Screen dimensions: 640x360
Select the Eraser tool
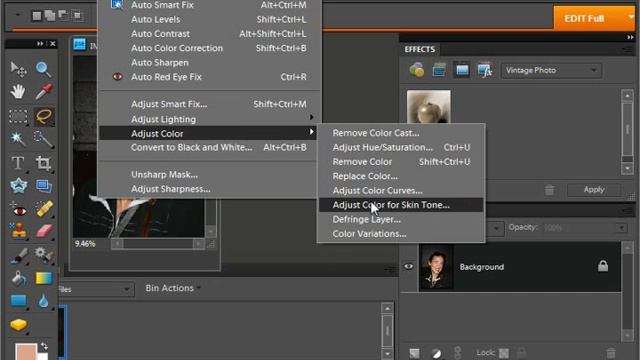pos(44,231)
